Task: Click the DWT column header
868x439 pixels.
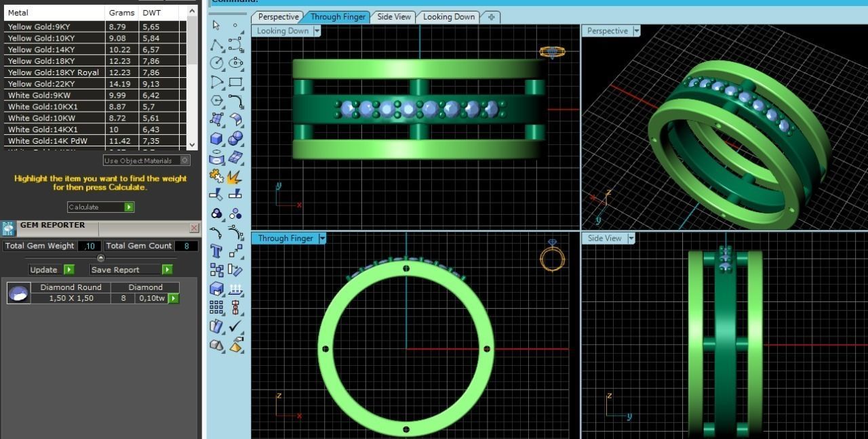Action: (x=159, y=12)
